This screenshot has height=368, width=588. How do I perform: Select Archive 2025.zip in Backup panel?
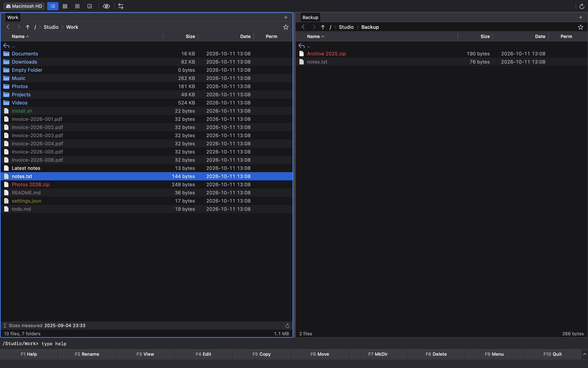click(x=441, y=54)
